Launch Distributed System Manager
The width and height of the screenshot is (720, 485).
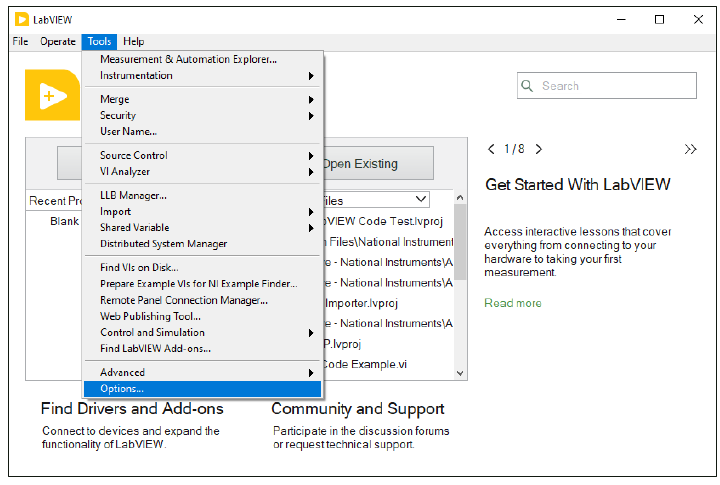click(202, 244)
